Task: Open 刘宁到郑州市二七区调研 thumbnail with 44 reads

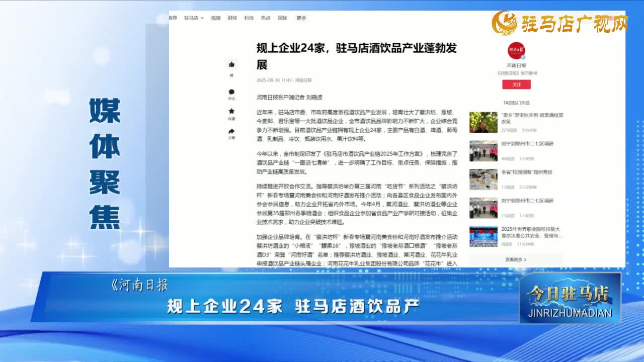Action: (x=483, y=151)
